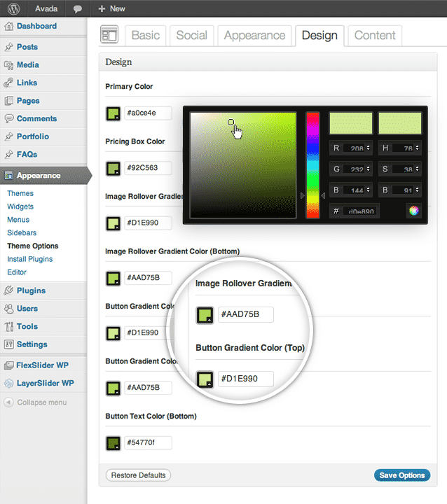Open the New content dropdown

(x=111, y=8)
